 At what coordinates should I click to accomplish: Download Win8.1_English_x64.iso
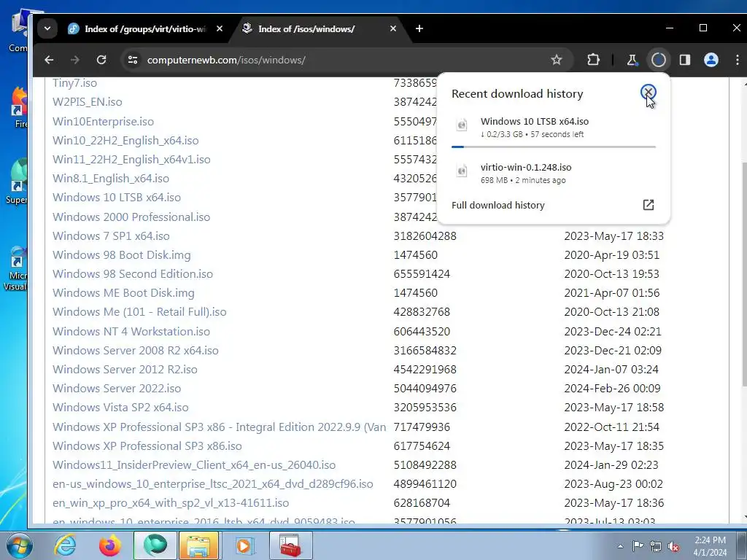coord(111,179)
